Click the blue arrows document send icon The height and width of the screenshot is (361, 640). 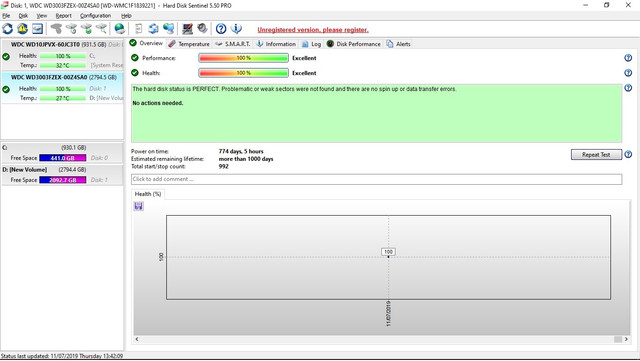click(153, 29)
